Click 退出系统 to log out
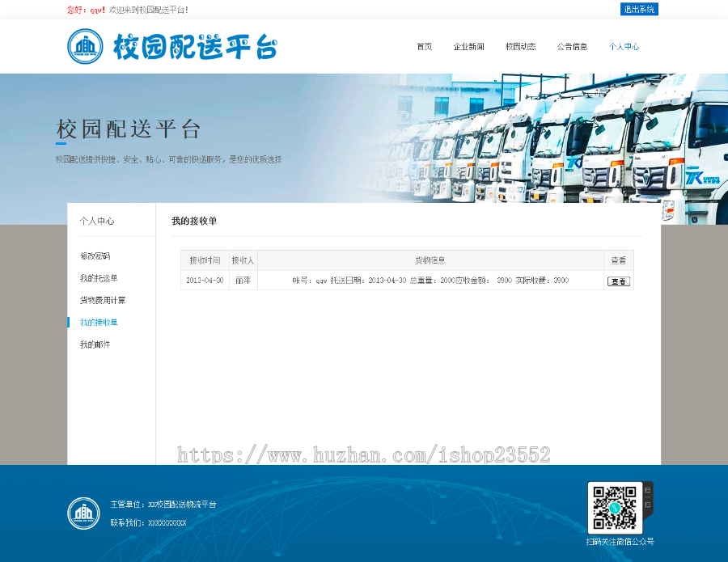Screen dimensions: 728x562 639,9
